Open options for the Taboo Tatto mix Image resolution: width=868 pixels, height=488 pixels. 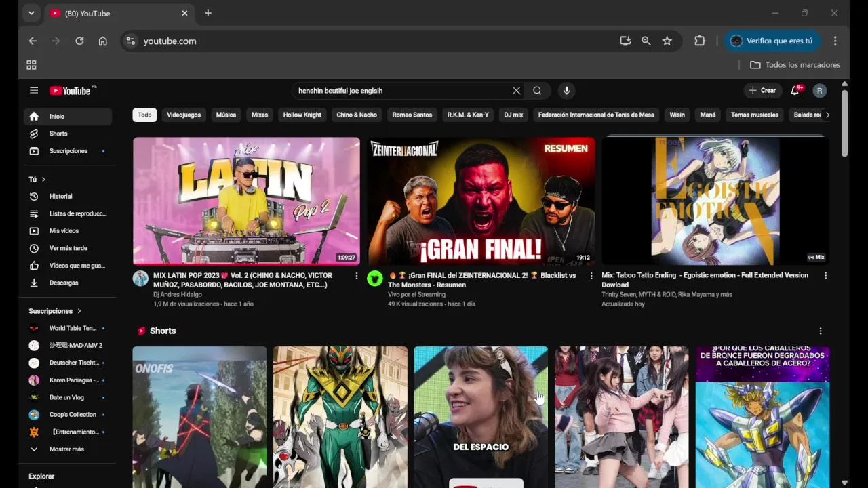[825, 276]
